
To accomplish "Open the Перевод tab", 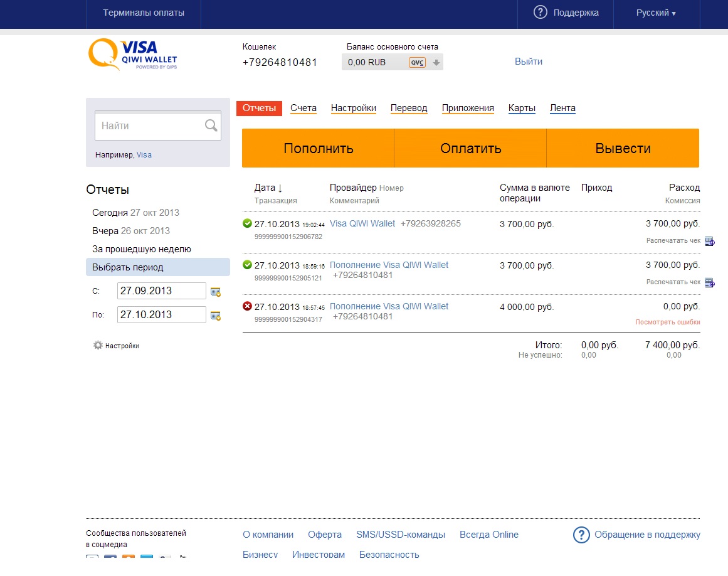I will [x=408, y=108].
